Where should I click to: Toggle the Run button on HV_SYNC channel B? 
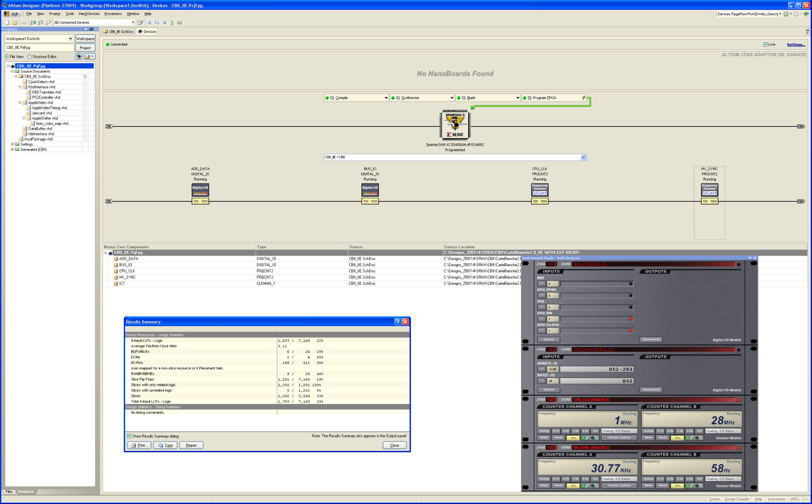click(x=678, y=485)
